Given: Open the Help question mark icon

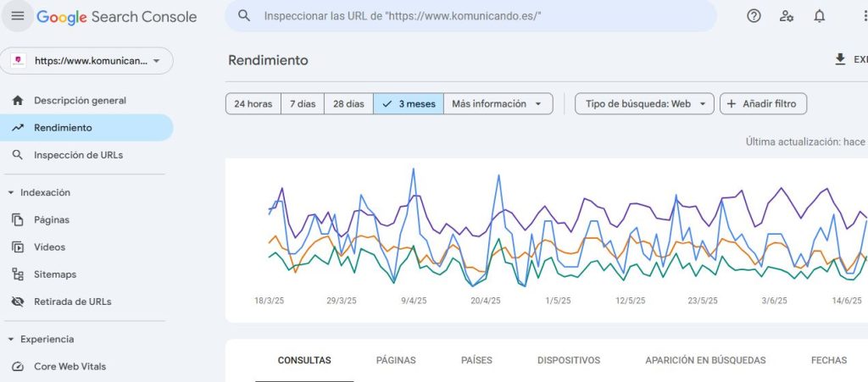Looking at the screenshot, I should pos(754,16).
